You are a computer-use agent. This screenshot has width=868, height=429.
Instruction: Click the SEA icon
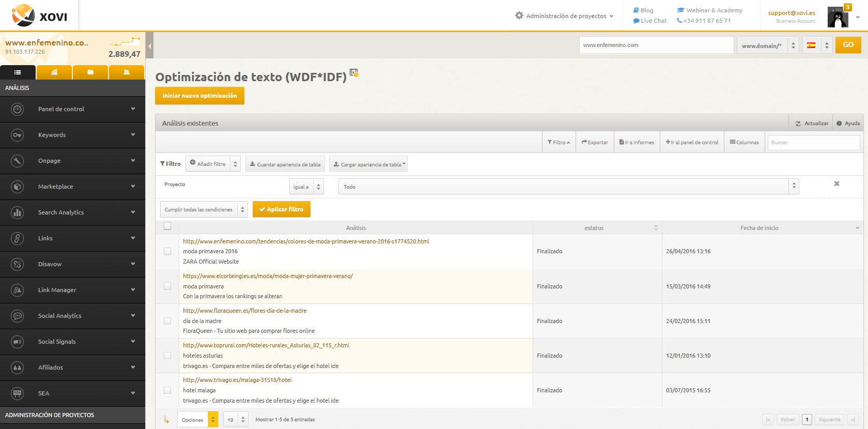click(x=18, y=393)
